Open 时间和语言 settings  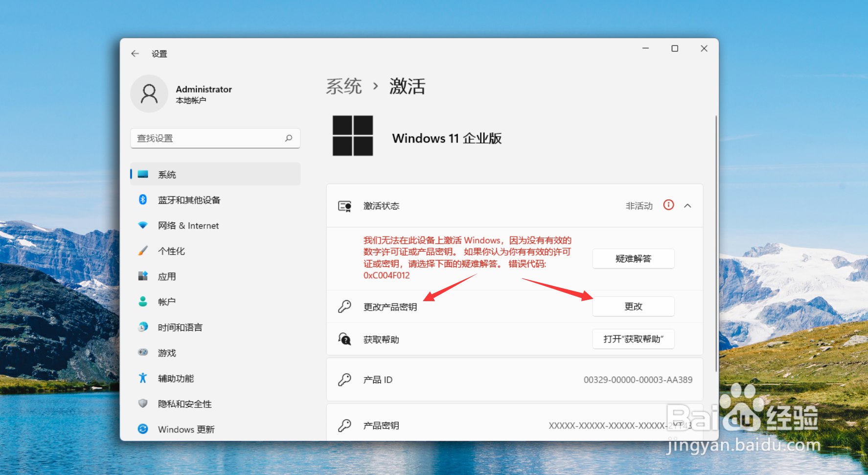[x=215, y=327]
